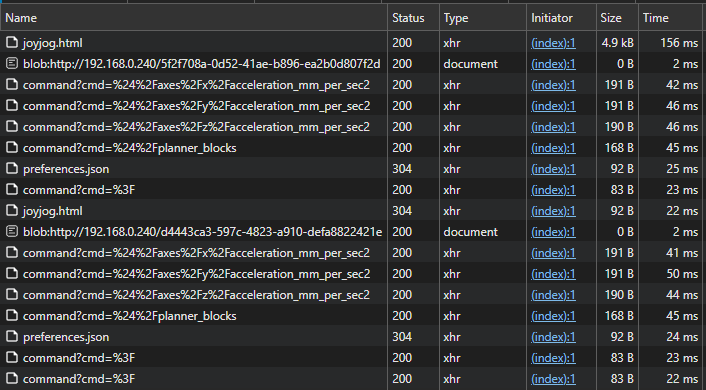Open the (index):1 link on the 22 ms command?cmd=%3F row
Image resolution: width=706 pixels, height=390 pixels.
click(553, 379)
